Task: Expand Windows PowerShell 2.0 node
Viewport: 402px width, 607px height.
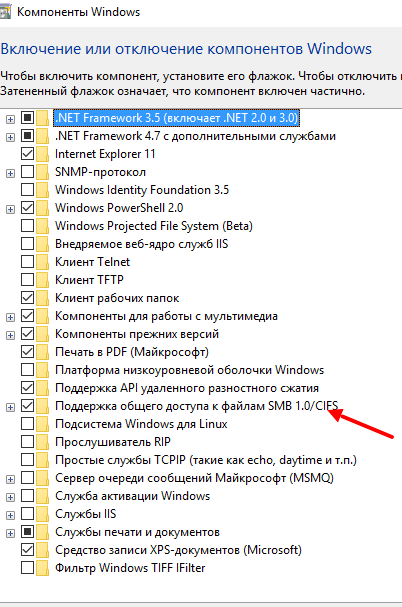Action: (x=10, y=209)
